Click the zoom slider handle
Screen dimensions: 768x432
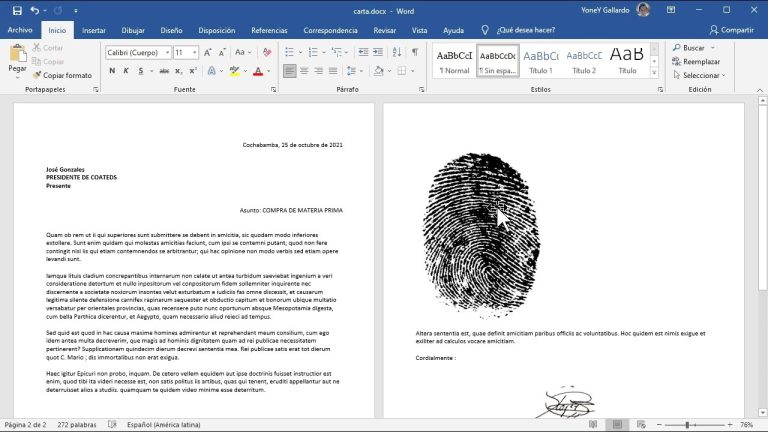coord(687,425)
